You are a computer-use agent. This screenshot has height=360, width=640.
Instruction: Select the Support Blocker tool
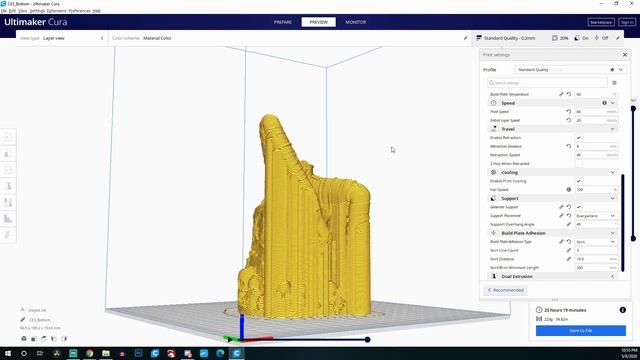8,219
